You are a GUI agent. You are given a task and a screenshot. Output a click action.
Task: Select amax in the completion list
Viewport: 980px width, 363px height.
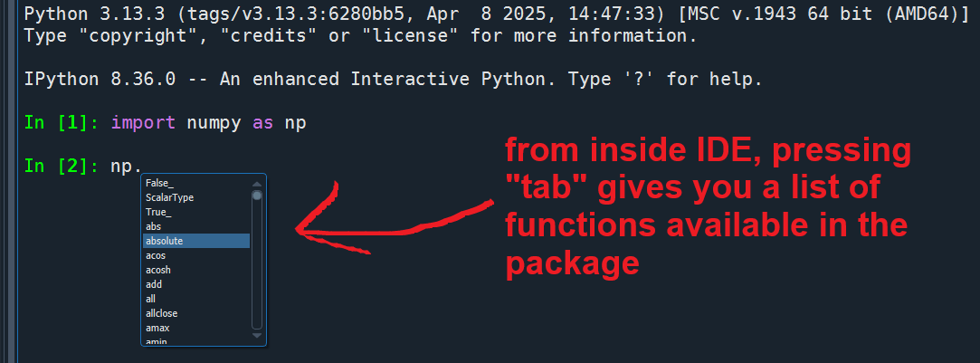196,328
